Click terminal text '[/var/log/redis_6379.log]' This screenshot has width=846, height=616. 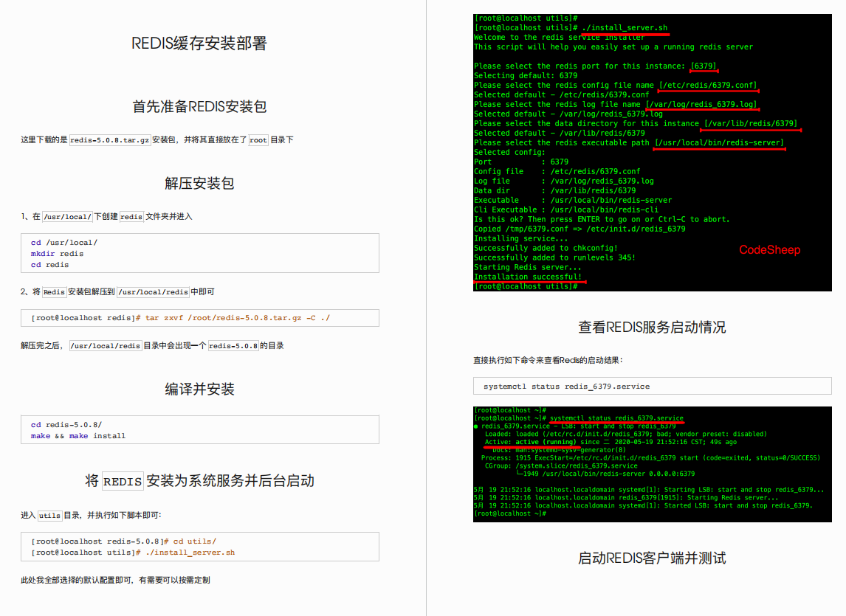point(701,105)
